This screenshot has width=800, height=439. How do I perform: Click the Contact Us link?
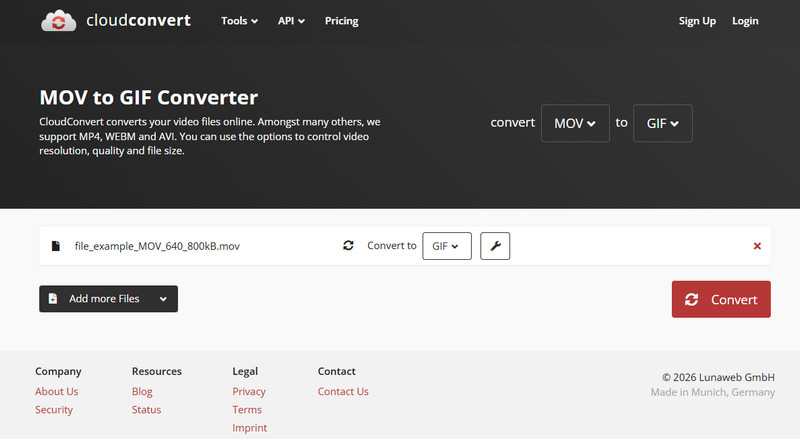343,392
